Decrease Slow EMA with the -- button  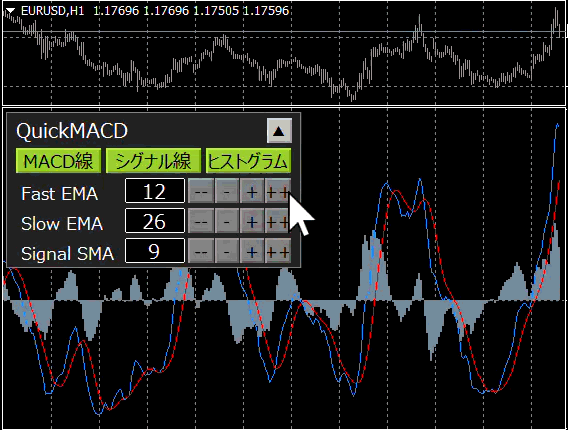201,221
